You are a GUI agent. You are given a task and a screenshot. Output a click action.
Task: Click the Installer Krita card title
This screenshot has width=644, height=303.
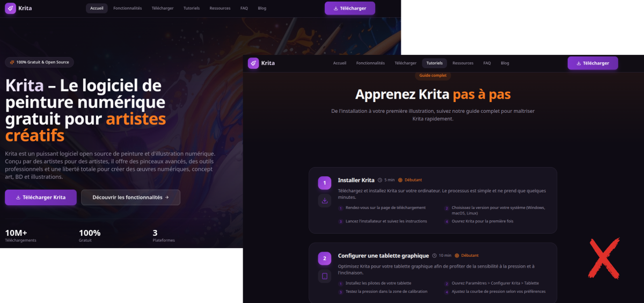(356, 180)
